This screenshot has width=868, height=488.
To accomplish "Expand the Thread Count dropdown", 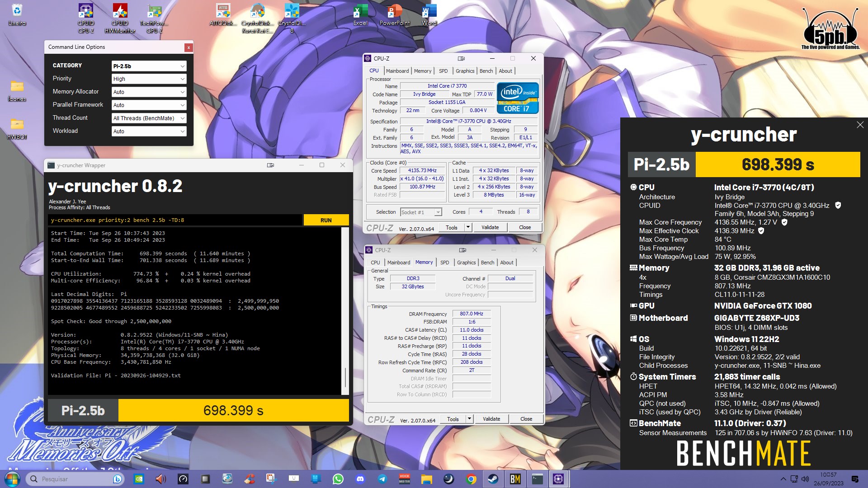I will pos(149,118).
